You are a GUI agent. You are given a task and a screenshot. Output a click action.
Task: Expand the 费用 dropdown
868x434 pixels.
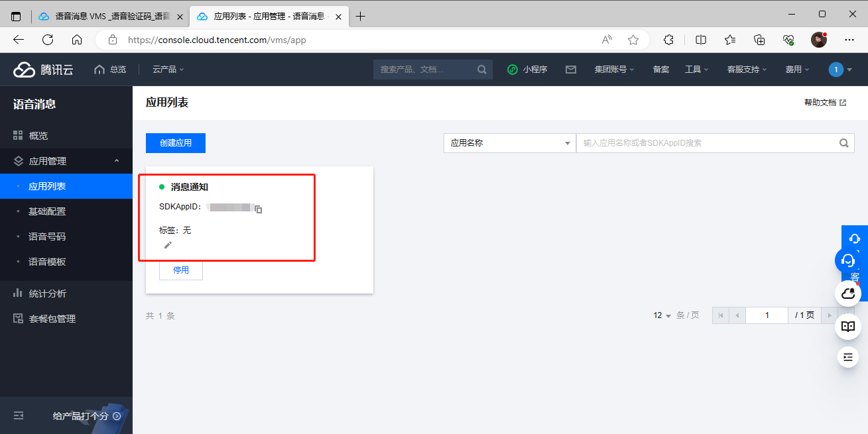[x=798, y=69]
